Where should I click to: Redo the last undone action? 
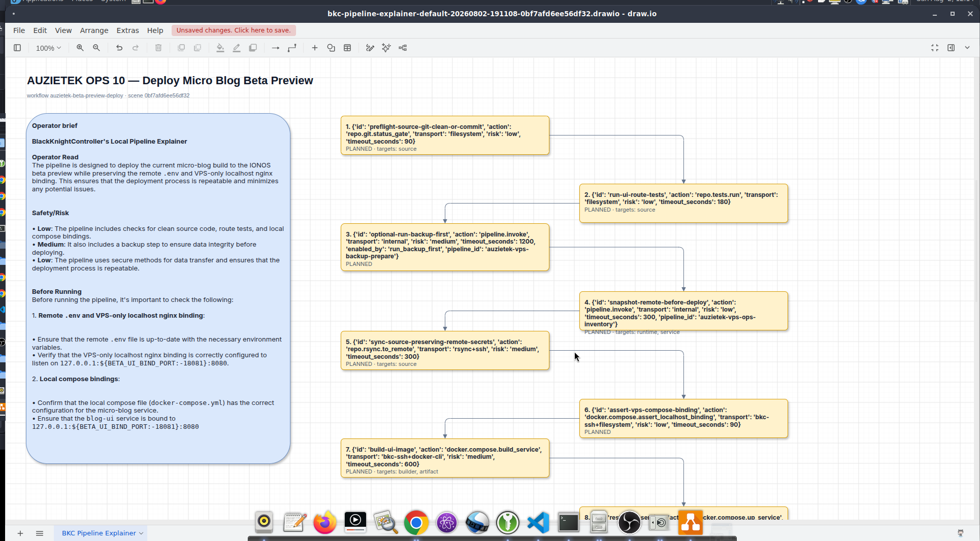[x=136, y=48]
